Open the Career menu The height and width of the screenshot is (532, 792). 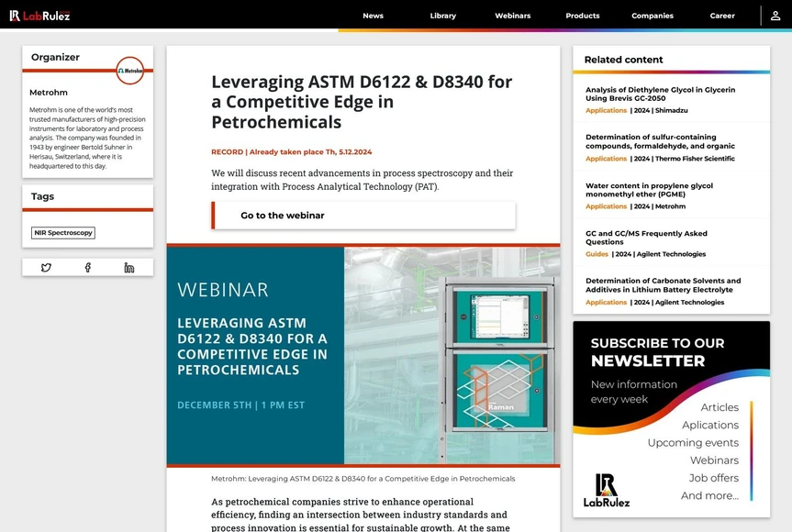722,16
